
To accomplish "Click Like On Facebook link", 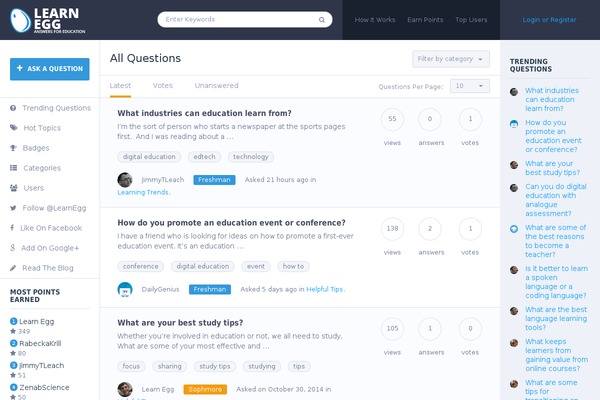I will tap(46, 228).
